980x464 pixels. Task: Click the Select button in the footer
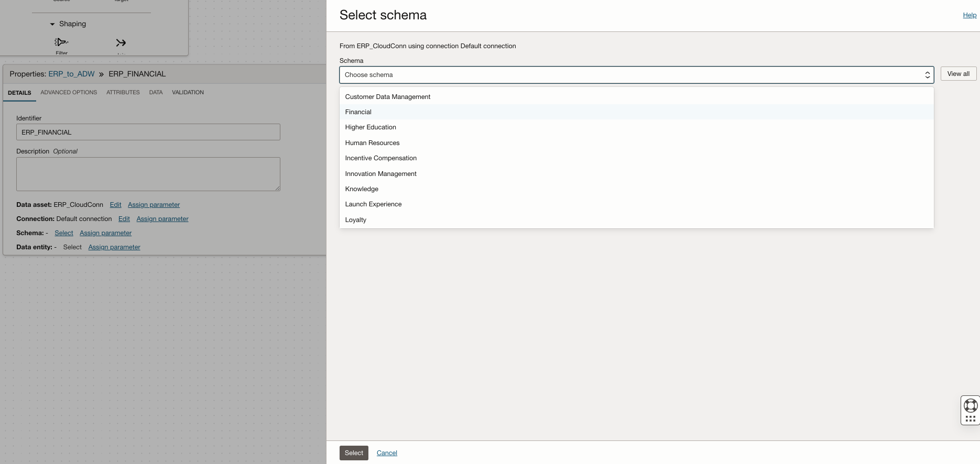coord(354,453)
